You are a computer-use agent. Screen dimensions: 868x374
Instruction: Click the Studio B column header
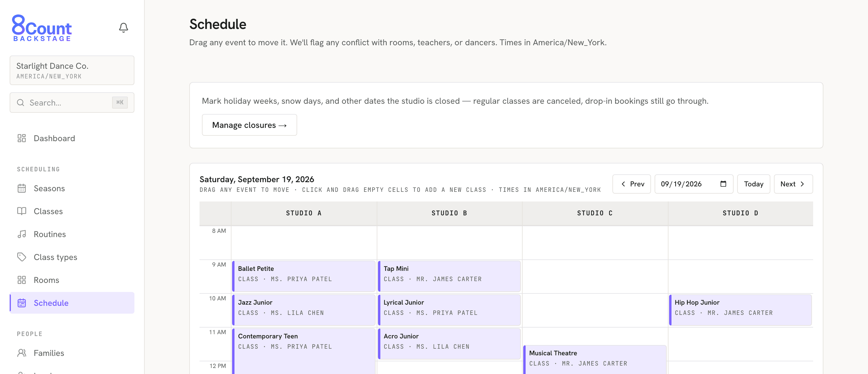[x=449, y=213]
